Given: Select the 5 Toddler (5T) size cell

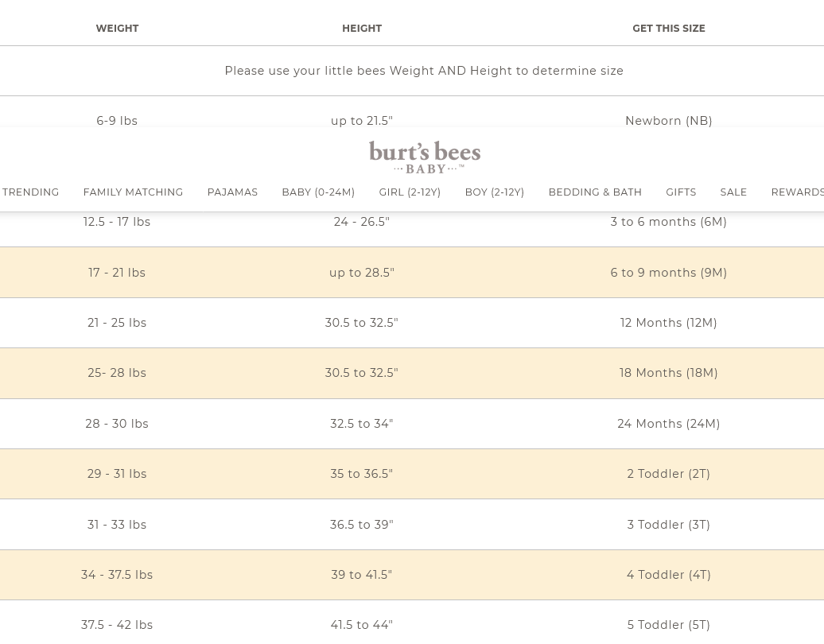Looking at the screenshot, I should coord(668,625).
